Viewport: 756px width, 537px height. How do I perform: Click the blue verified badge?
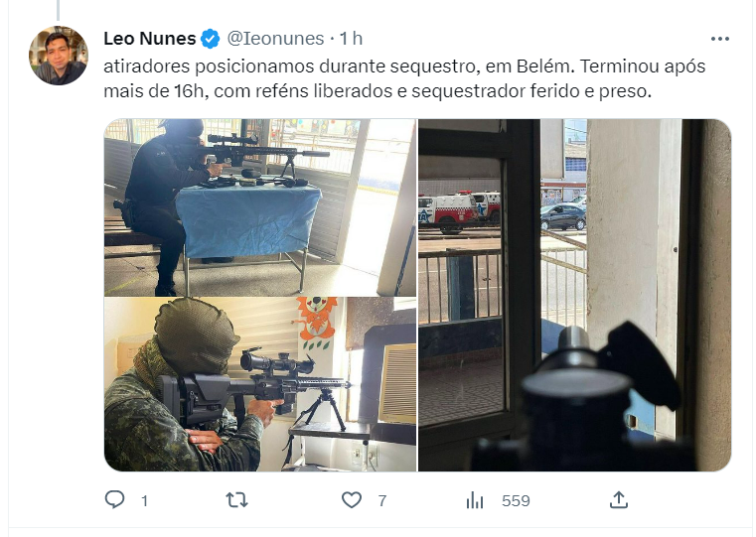point(211,39)
